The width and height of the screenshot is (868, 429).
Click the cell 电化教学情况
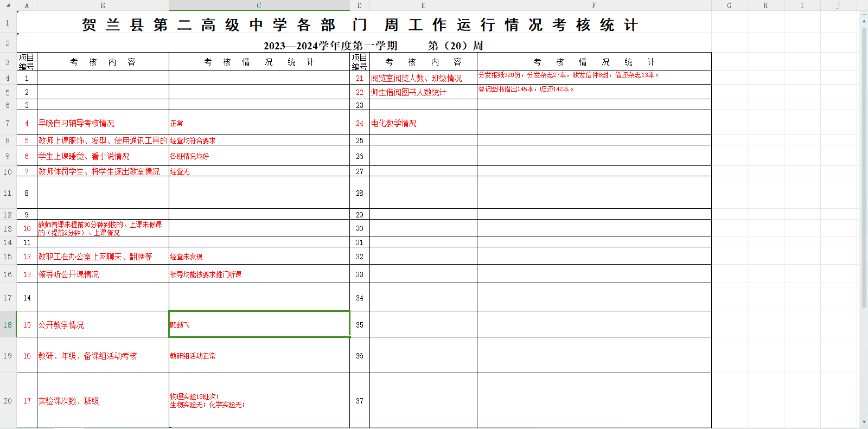(423, 123)
